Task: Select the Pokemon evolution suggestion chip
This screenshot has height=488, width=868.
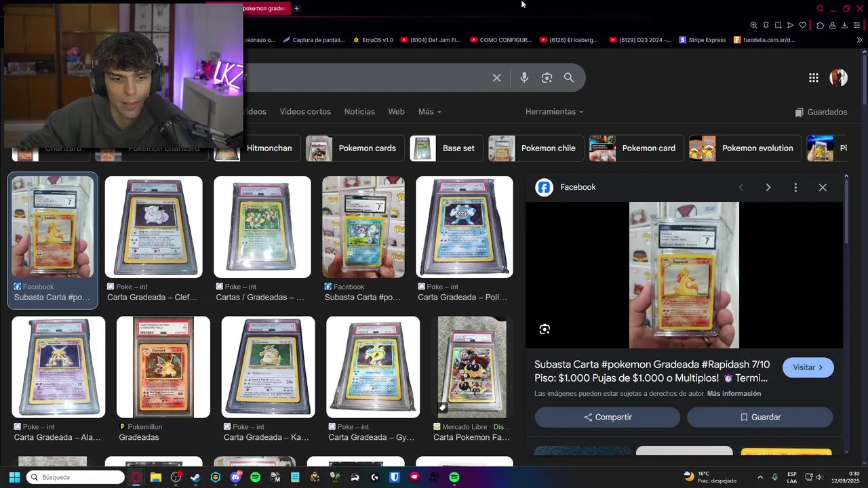Action: pos(745,148)
